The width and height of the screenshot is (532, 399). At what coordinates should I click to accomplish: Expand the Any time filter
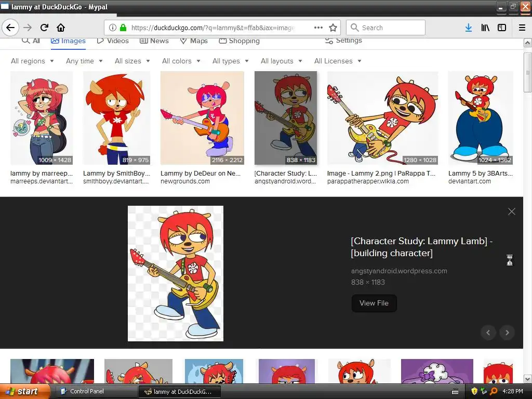tap(84, 61)
